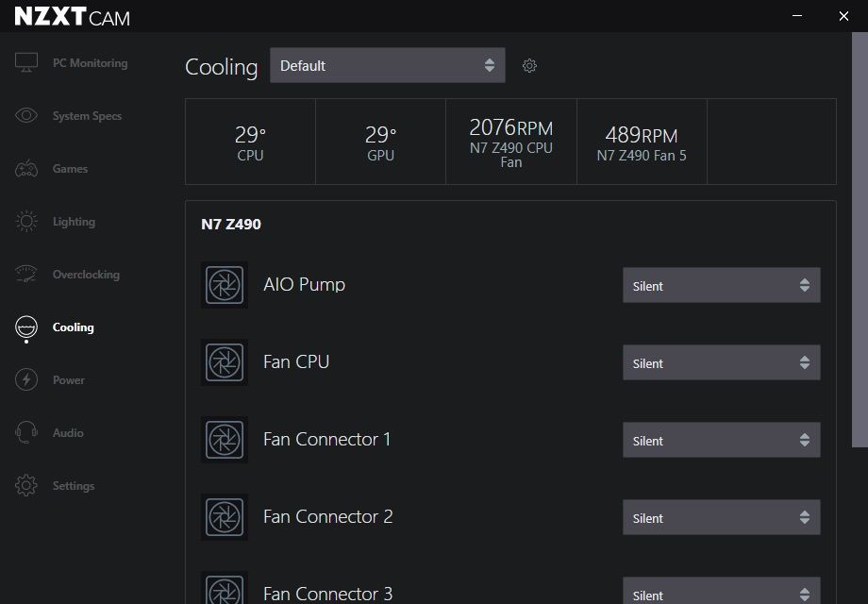The width and height of the screenshot is (868, 604).
Task: Click the 29° GPU temperature tile
Action: pos(381,142)
